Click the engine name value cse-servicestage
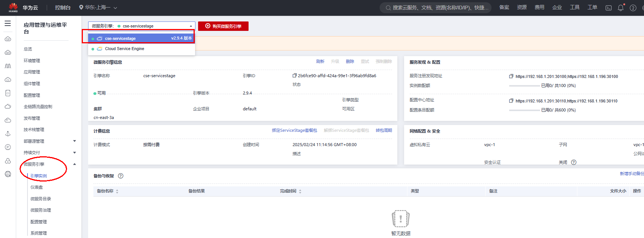 (159, 76)
